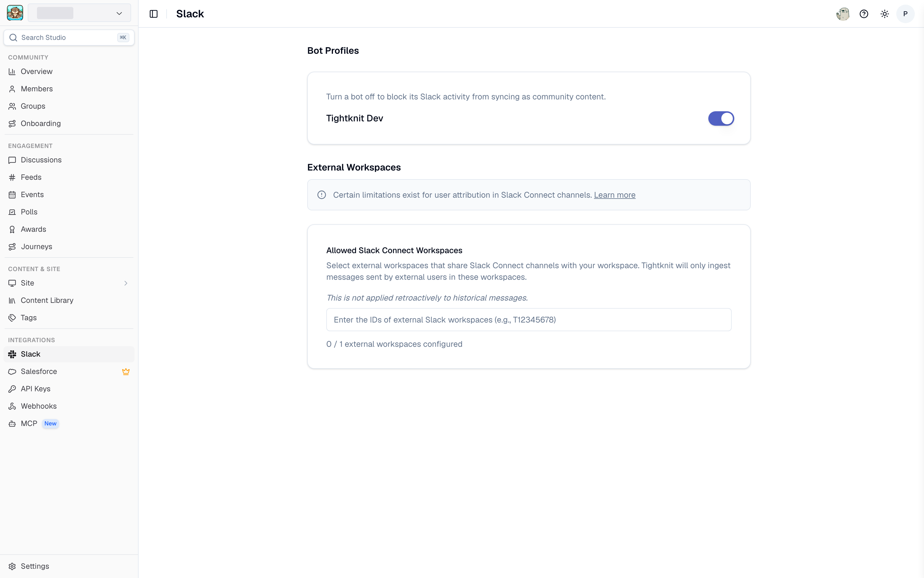Click the 'Bot Profiles' heading
This screenshot has width=924, height=578.
tap(333, 51)
